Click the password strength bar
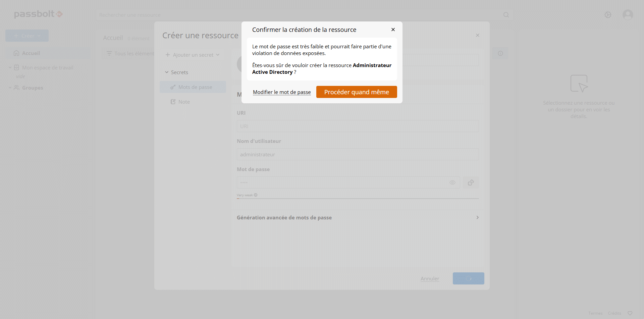The width and height of the screenshot is (644, 319). coord(358,199)
